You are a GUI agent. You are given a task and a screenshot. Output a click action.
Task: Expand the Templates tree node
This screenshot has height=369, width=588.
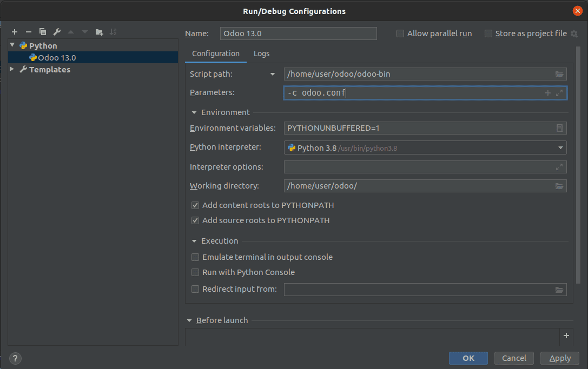click(x=12, y=69)
